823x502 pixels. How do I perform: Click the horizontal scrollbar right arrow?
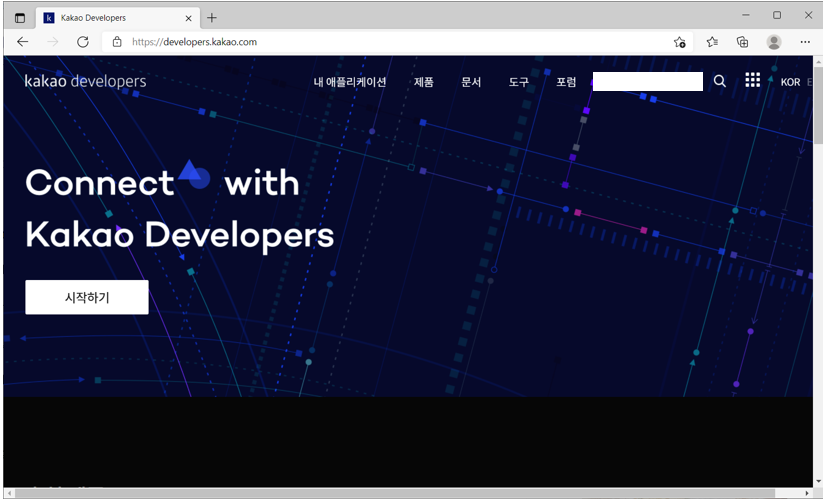point(807,493)
